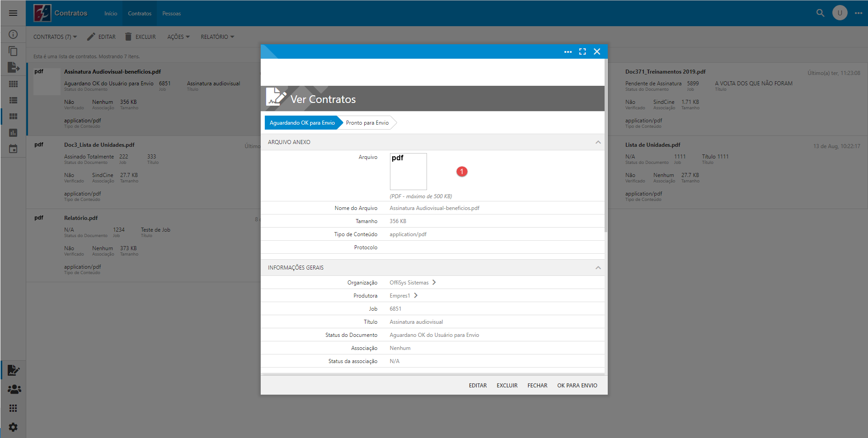Click Tamanho value 356 KB in dialog
This screenshot has height=438, width=868.
click(398, 221)
